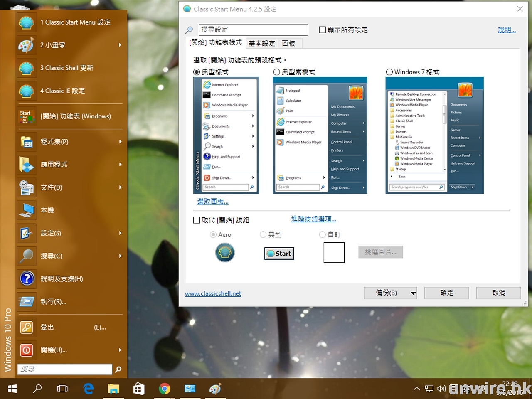532x399 pixels.
Task: Switch to the 基本設定 tab
Action: 261,43
